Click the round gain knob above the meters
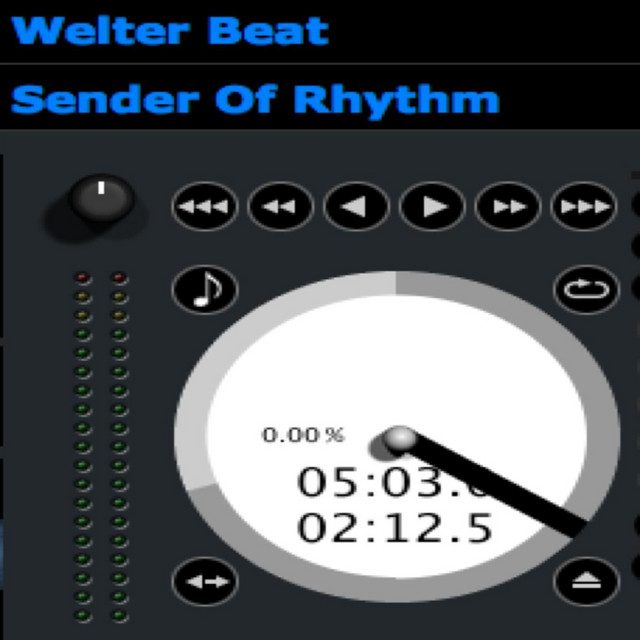This screenshot has width=640, height=640. pyautogui.click(x=101, y=200)
